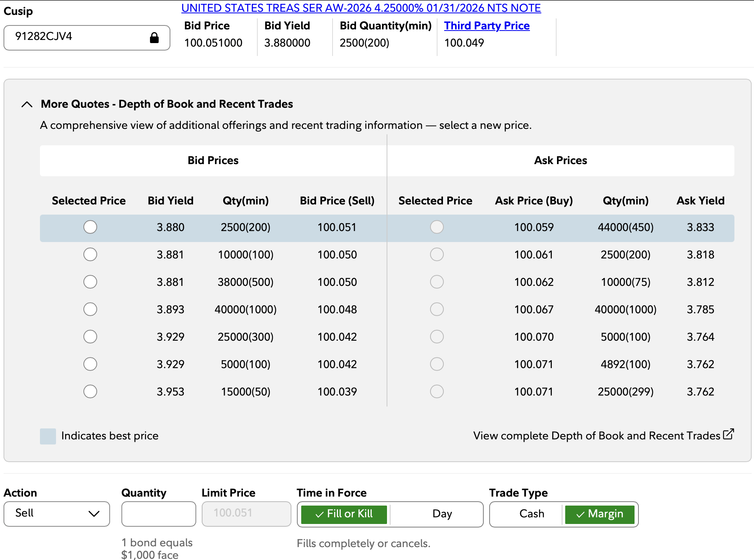Open the UNITED STATES TREAS note details link

tap(361, 7)
